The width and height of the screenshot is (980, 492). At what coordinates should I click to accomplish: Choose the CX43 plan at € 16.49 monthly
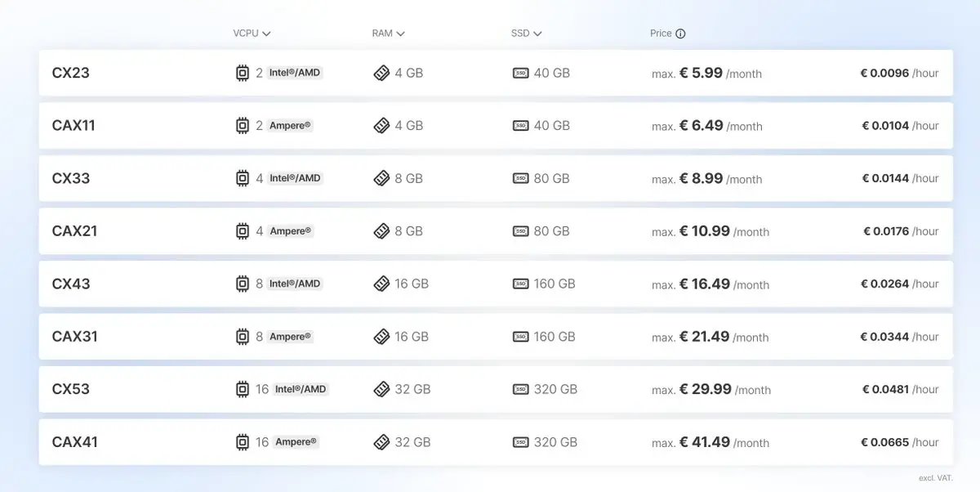coord(496,284)
